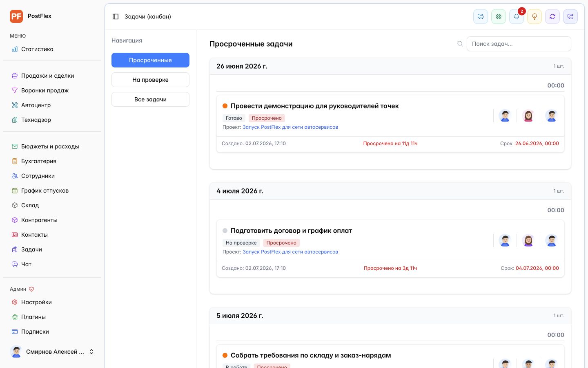The width and height of the screenshot is (588, 368).
Task: Click the Просрочено на 11д 11ч text
Action: [x=390, y=144]
